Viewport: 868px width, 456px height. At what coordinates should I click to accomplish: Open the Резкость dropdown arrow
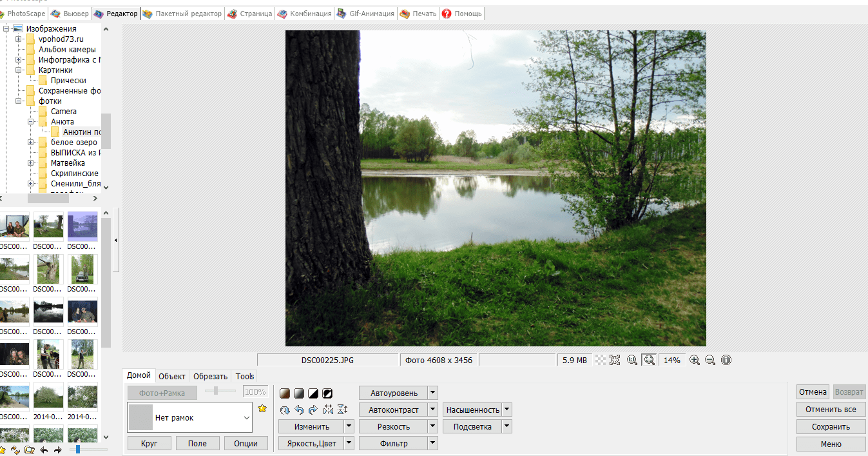(433, 426)
